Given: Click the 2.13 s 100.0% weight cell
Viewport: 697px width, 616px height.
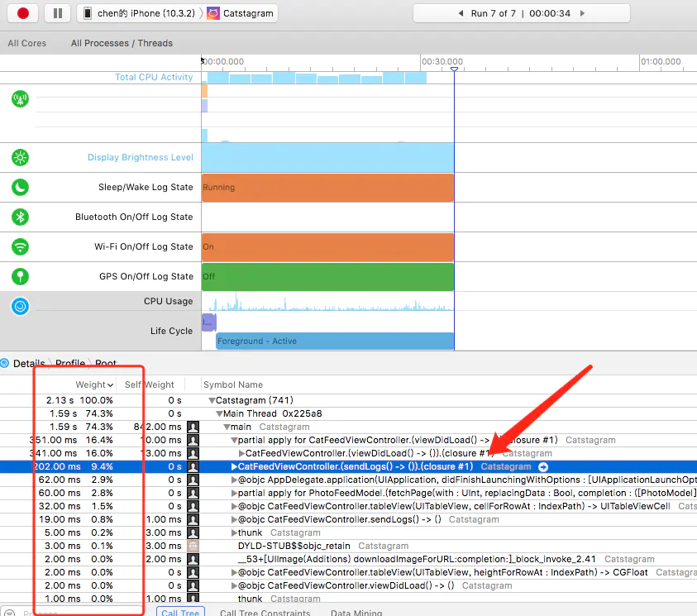Looking at the screenshot, I should [x=79, y=400].
